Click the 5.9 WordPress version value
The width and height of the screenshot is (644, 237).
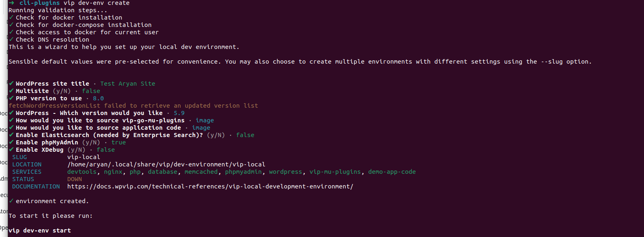point(179,113)
